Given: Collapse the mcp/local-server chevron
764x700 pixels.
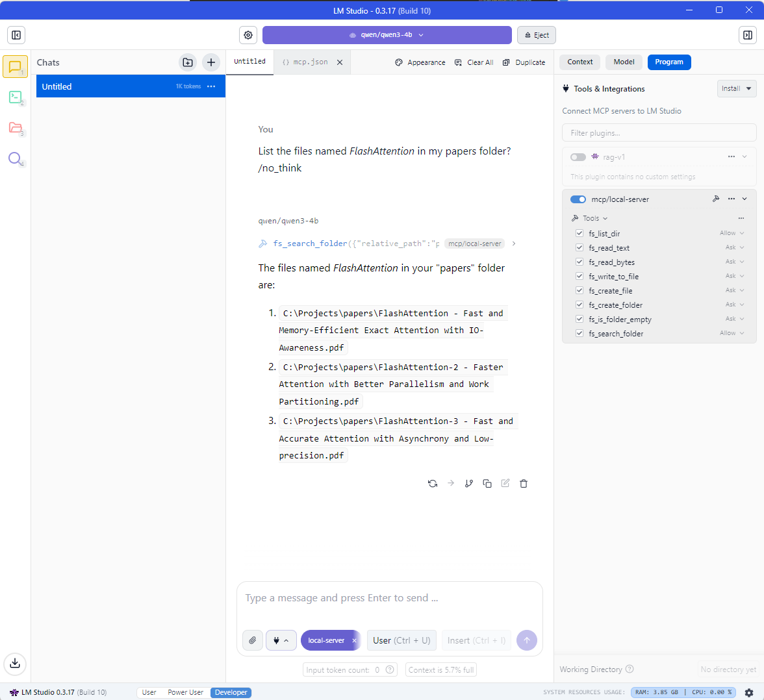Looking at the screenshot, I should coord(745,199).
